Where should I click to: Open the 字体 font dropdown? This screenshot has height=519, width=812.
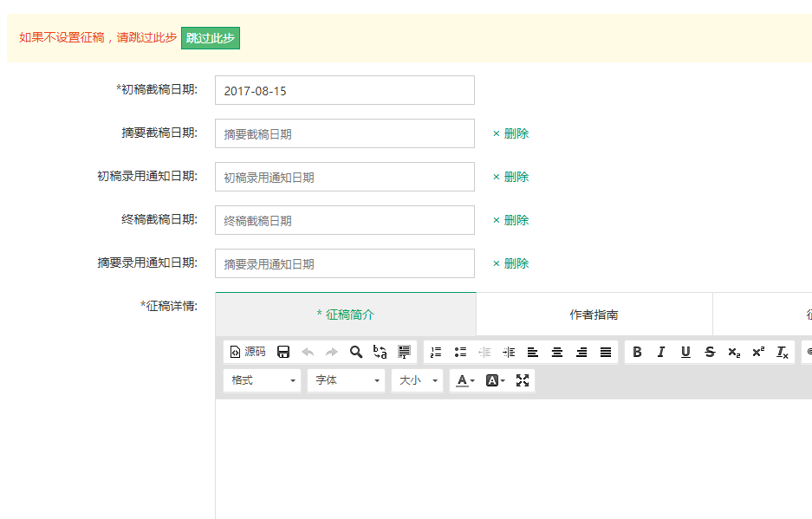(347, 380)
